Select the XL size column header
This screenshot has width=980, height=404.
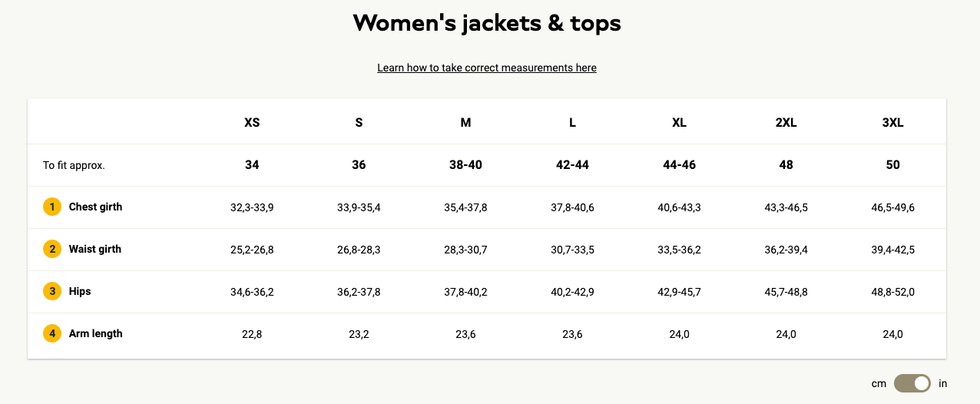click(679, 123)
